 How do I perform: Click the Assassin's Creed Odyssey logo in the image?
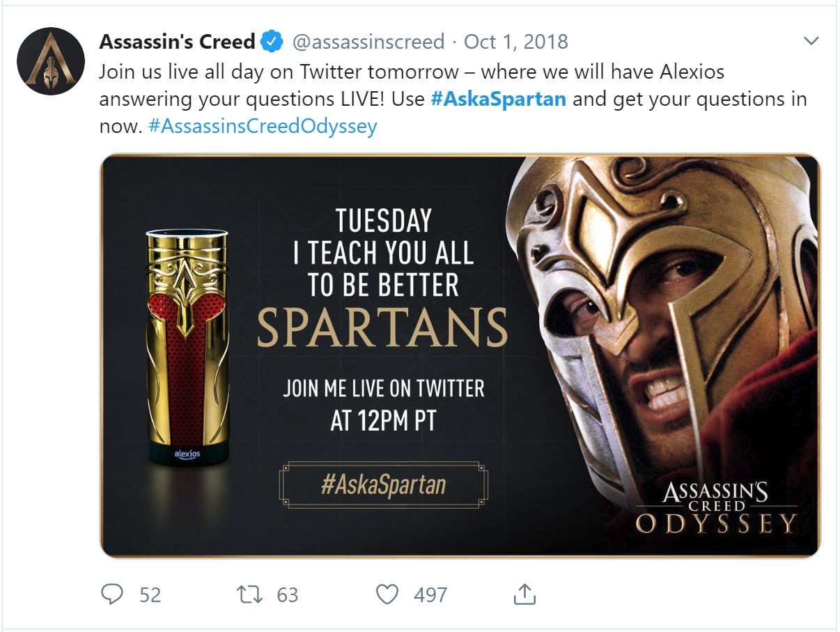(x=715, y=509)
